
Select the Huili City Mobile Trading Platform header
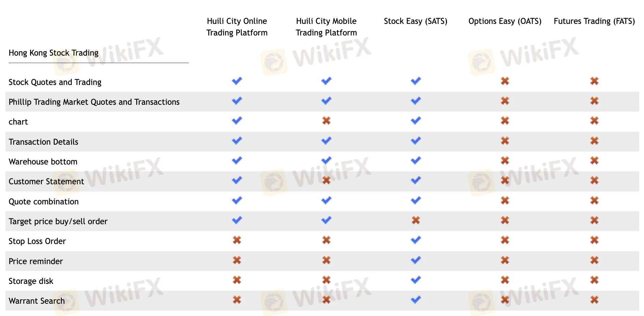point(326,27)
